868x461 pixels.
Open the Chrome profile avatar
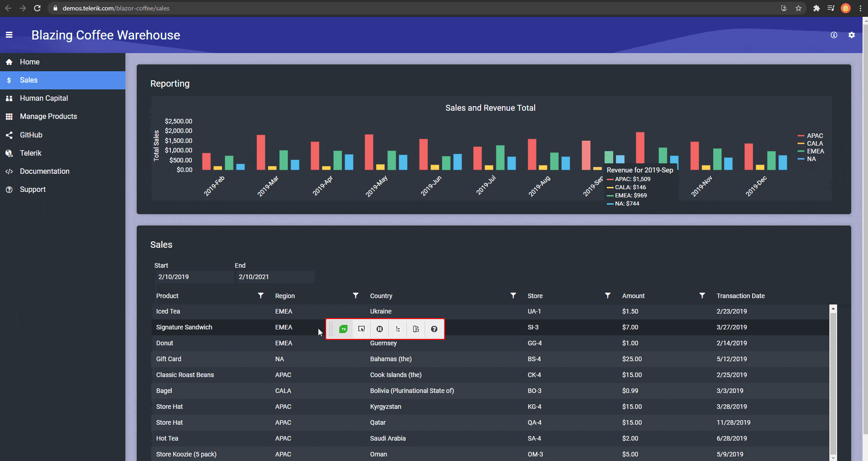[x=846, y=8]
